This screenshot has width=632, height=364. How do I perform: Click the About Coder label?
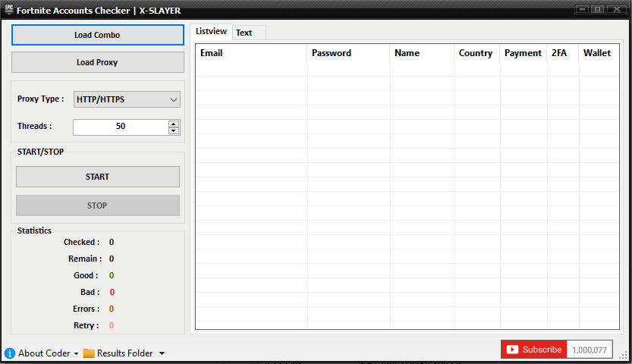coord(44,353)
